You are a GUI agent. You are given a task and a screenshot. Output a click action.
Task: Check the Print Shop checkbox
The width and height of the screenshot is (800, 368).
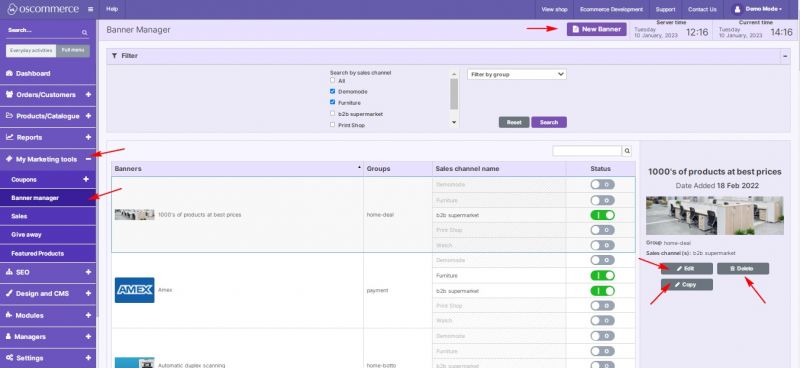click(x=333, y=125)
